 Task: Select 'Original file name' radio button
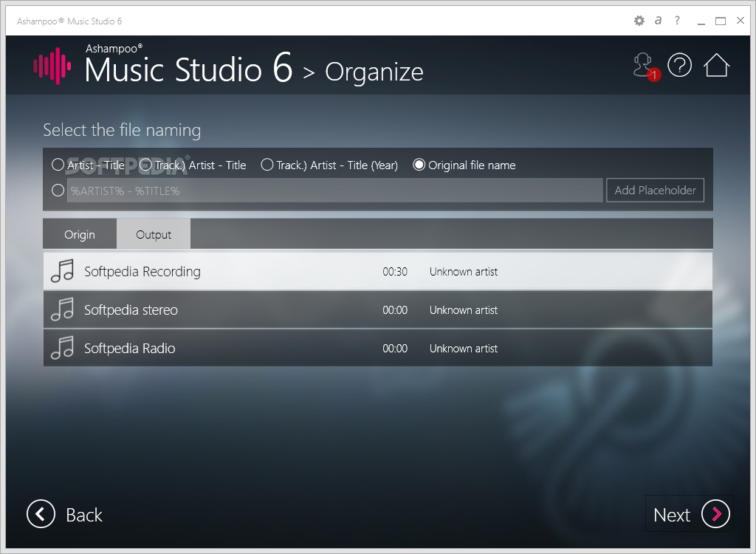coord(419,165)
